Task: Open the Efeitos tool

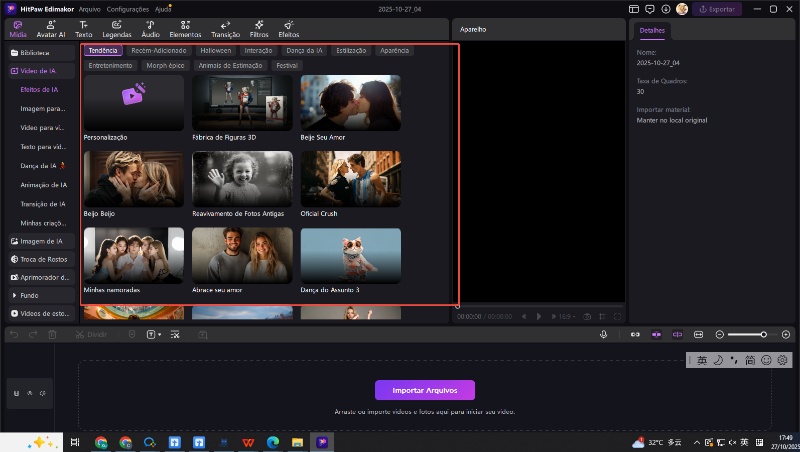Action: click(x=288, y=28)
